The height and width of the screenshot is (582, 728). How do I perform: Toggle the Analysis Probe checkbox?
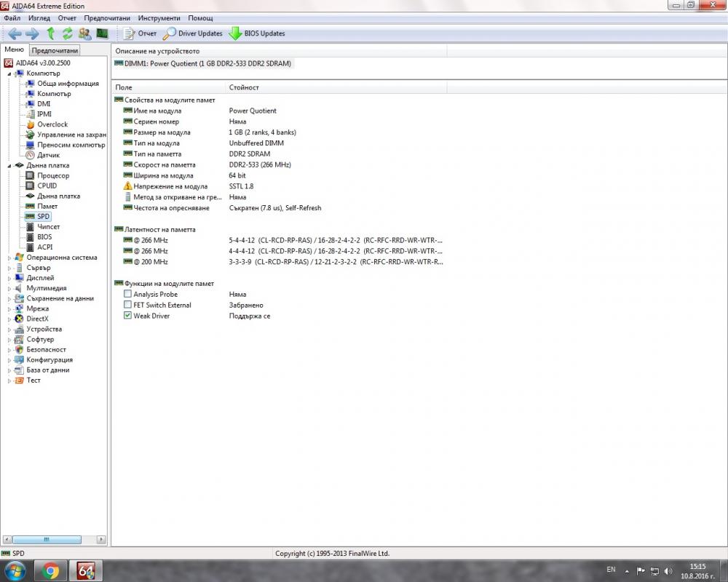(x=127, y=294)
